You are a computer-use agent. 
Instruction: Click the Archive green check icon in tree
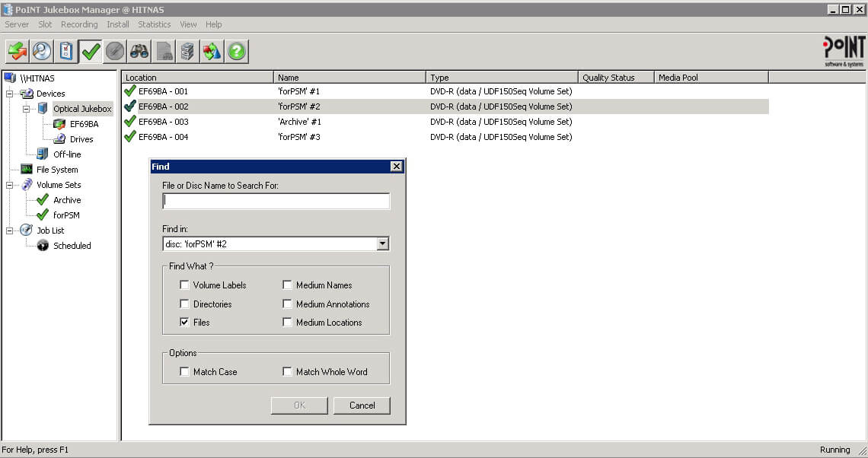tap(43, 199)
